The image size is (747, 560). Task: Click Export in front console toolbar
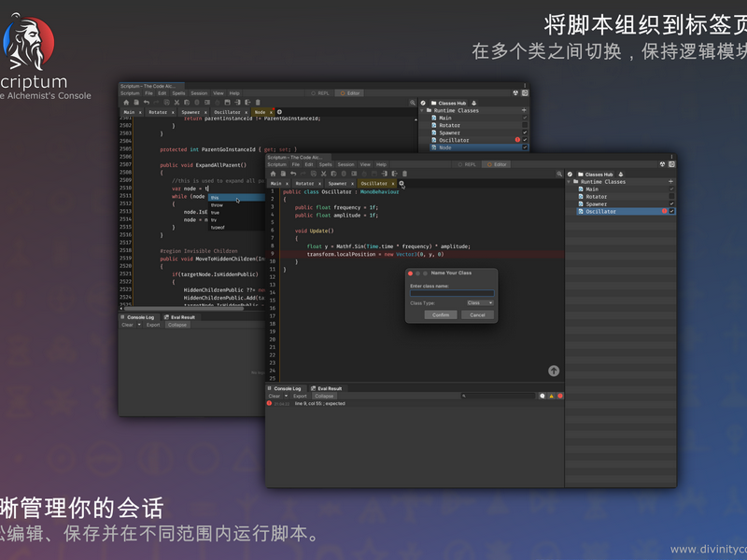click(x=300, y=396)
